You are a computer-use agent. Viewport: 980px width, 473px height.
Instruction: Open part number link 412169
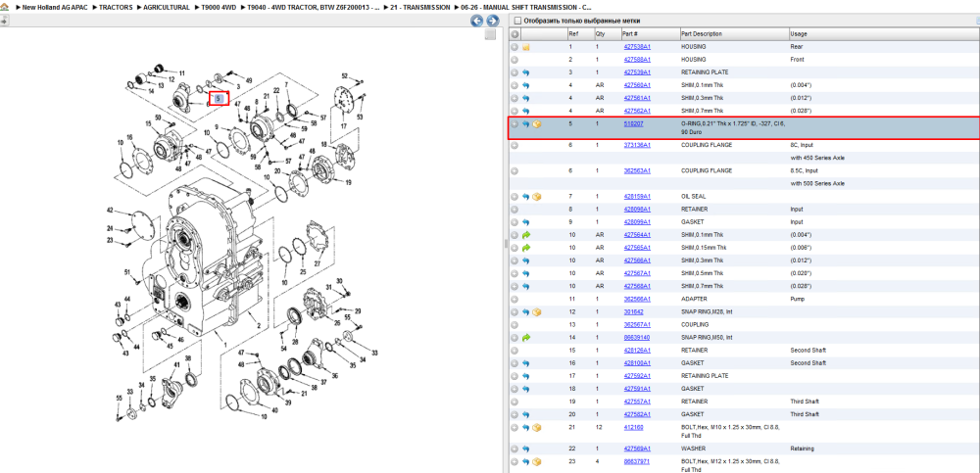click(633, 427)
